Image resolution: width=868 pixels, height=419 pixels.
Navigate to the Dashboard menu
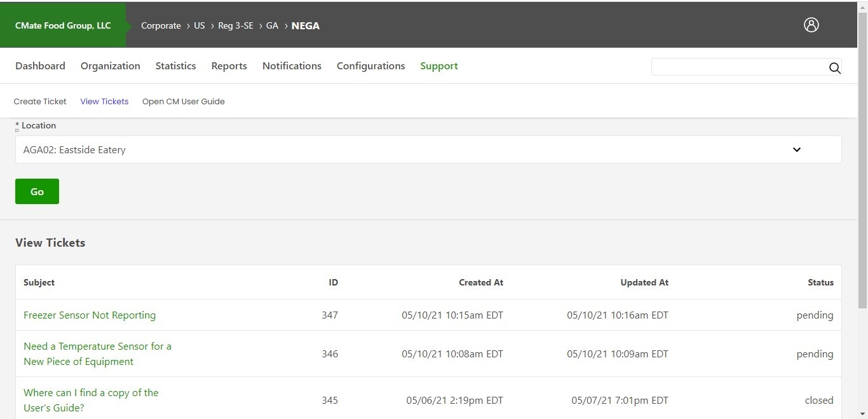pyautogui.click(x=40, y=65)
